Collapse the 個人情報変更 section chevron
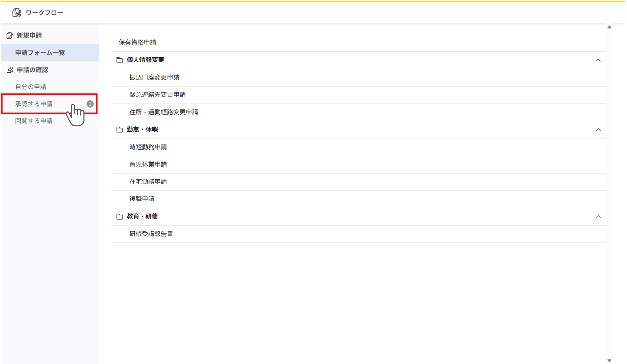This screenshot has height=364, width=627. click(x=598, y=60)
